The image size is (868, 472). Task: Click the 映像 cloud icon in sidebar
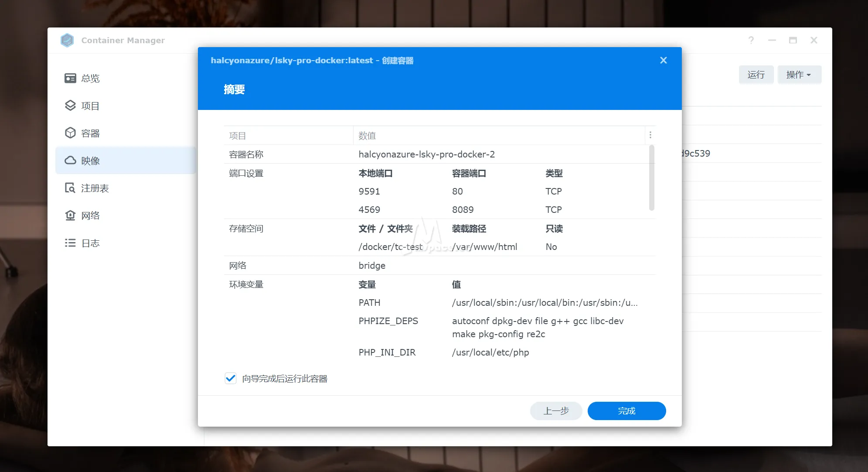[x=70, y=161]
